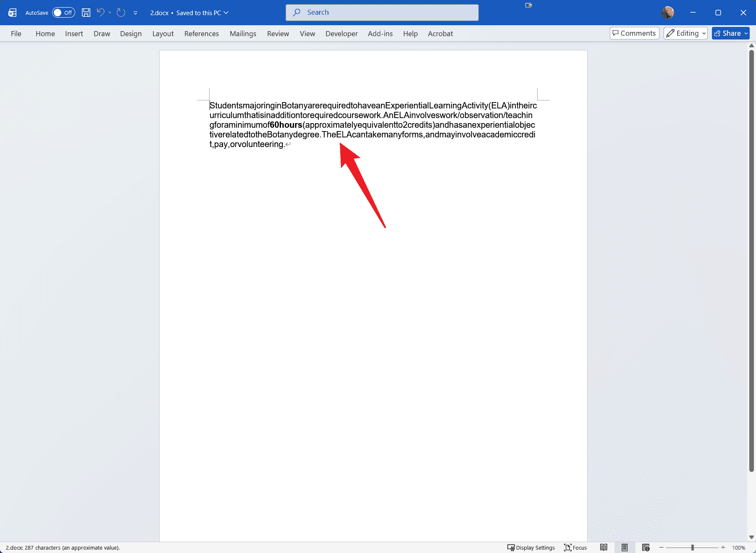Switch to the Layout tab
This screenshot has width=756, height=553.
point(163,34)
